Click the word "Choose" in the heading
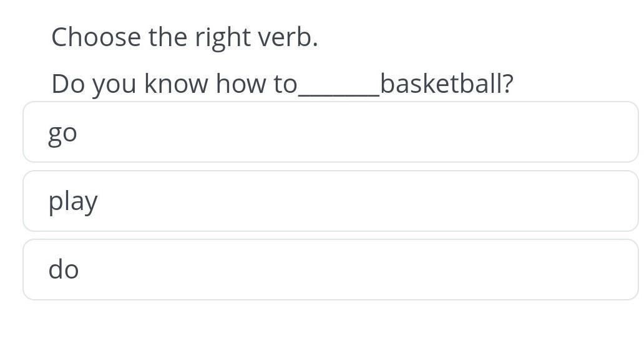The width and height of the screenshot is (644, 354). (96, 37)
